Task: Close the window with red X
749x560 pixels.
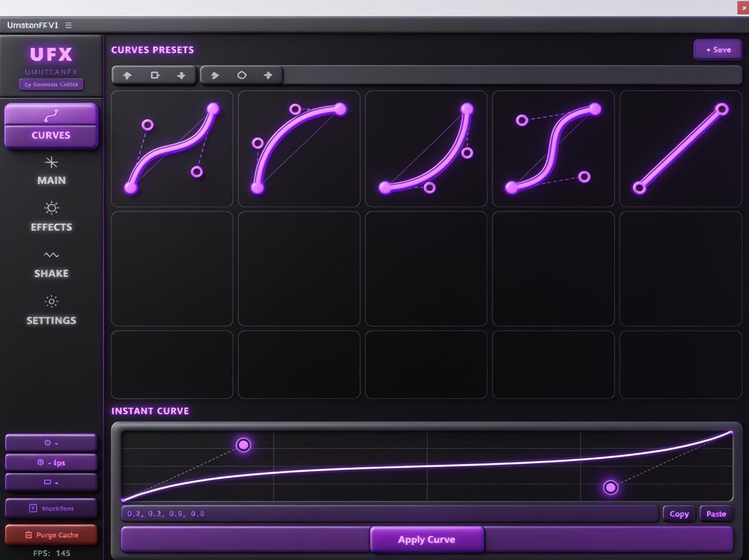Action: point(743,7)
